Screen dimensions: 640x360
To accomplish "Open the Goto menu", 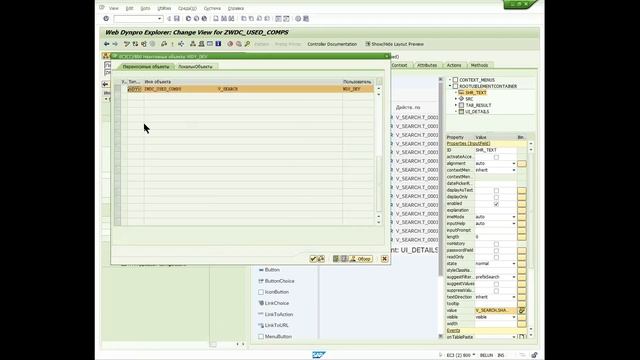I will tap(145, 8).
